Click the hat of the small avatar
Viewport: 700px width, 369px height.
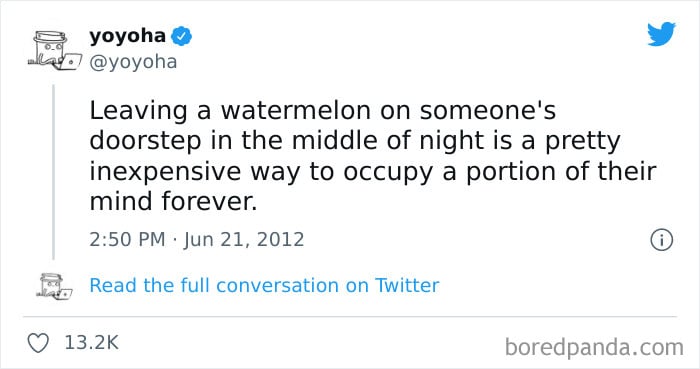coord(50,278)
